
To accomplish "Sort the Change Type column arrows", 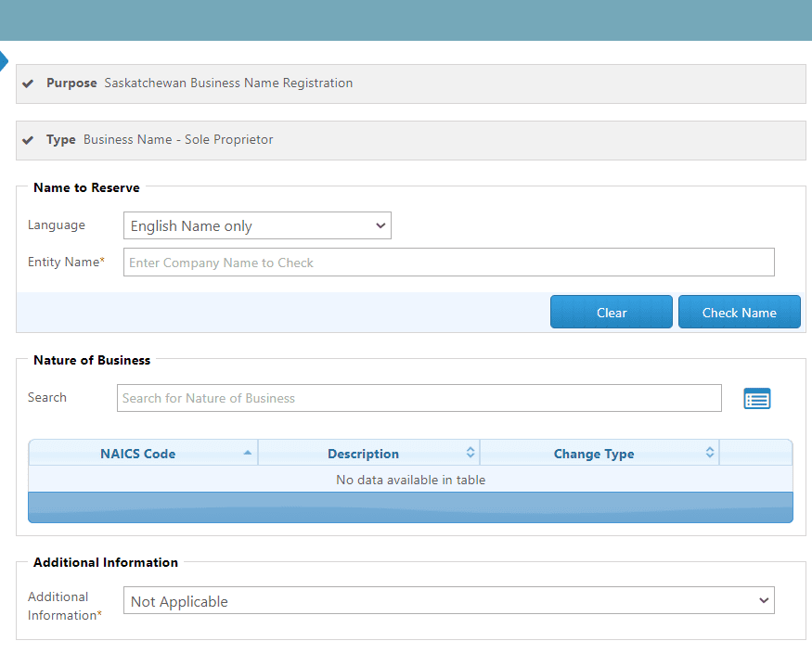I will coord(710,453).
